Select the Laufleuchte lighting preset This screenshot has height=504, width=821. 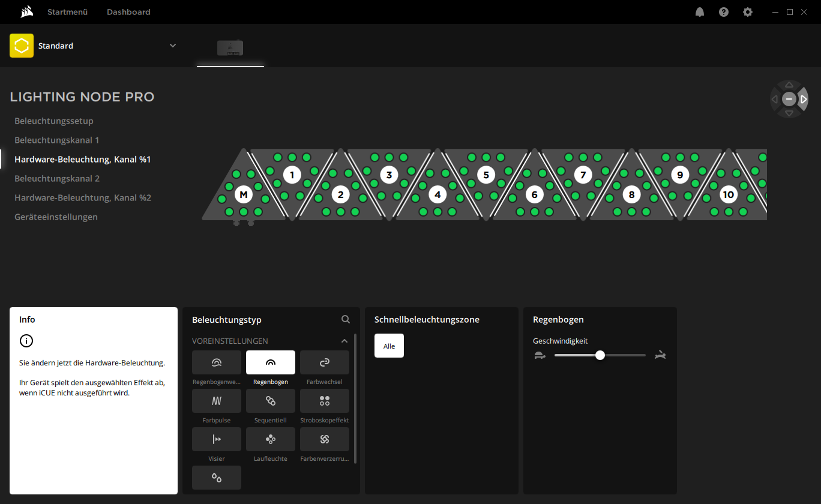click(x=271, y=439)
